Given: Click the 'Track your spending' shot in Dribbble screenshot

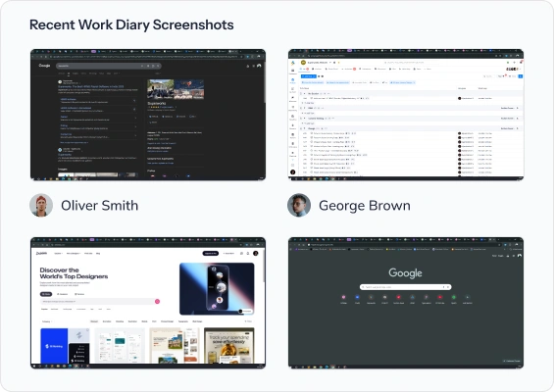Looking at the screenshot, I should [228, 346].
